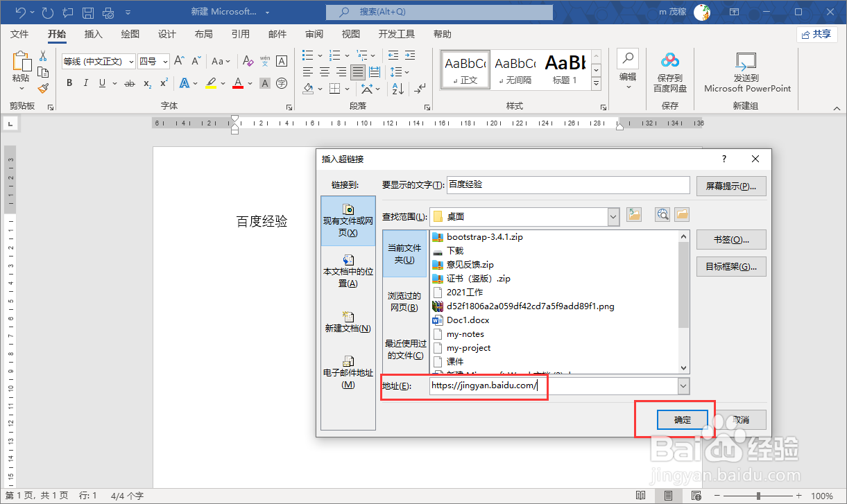Viewport: 847px width, 504px height.
Task: Expand the styles gallery
Action: coord(595,83)
